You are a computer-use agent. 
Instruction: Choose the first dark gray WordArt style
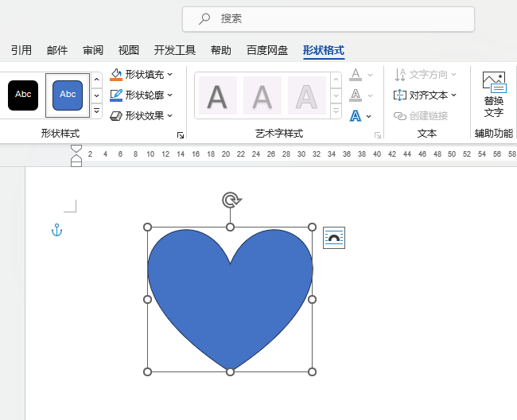tap(218, 95)
